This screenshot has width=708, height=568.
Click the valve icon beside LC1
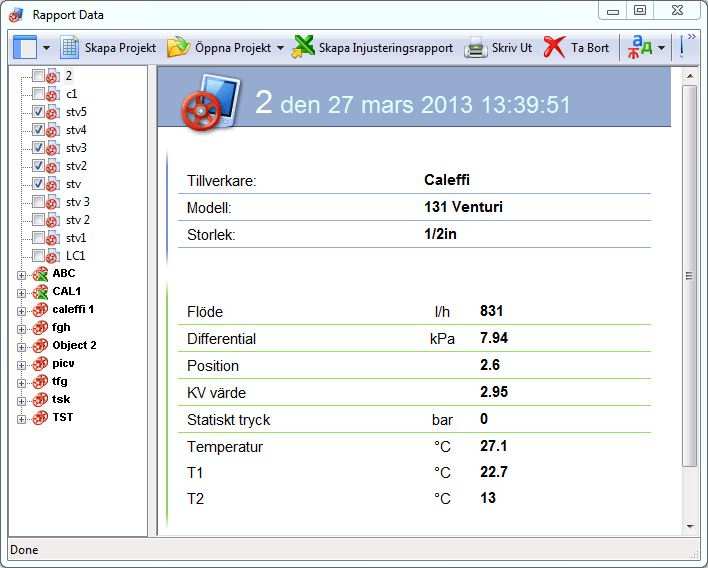pyautogui.click(x=52, y=256)
